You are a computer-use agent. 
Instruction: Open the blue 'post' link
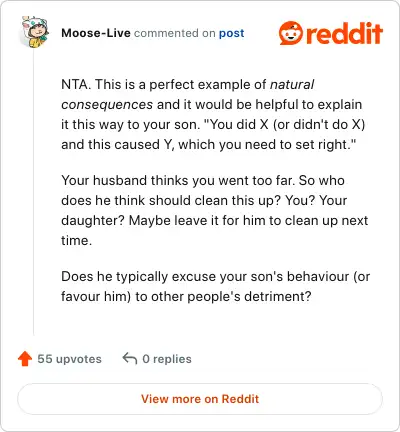(231, 33)
